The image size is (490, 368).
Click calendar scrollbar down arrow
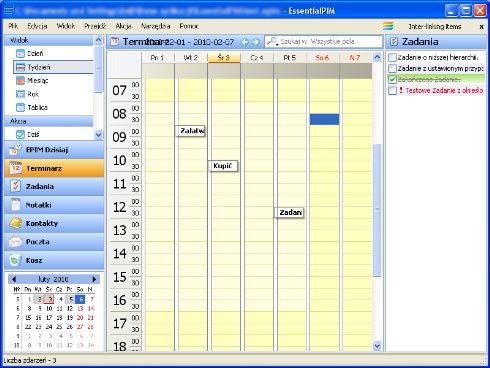[x=377, y=346]
